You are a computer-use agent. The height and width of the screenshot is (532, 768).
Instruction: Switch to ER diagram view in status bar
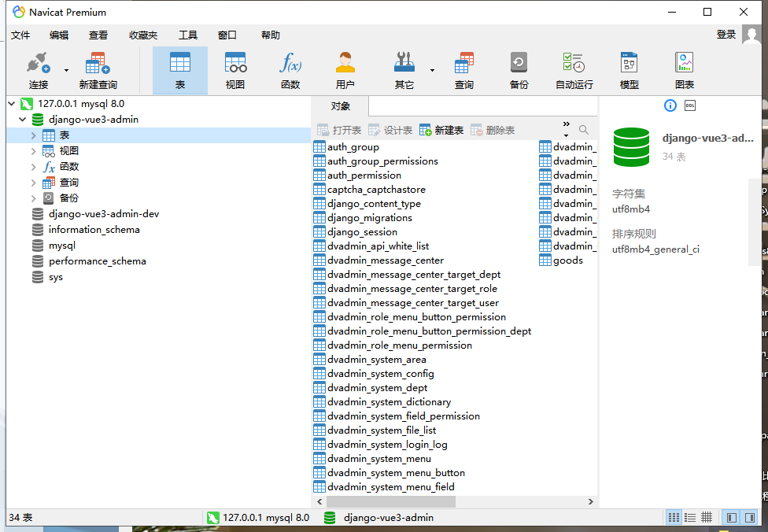click(707, 517)
